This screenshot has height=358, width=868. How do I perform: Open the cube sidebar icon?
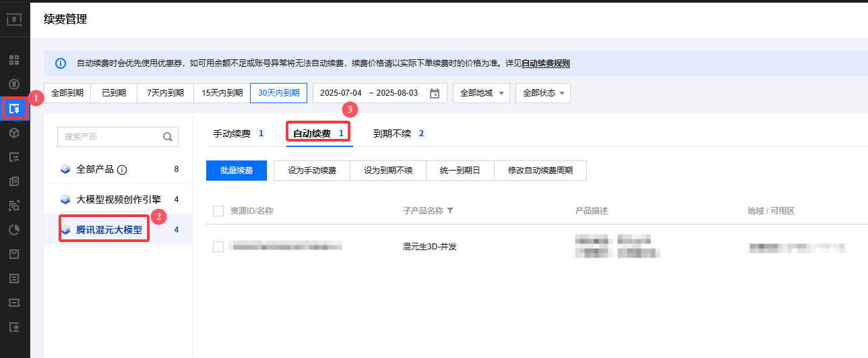[14, 133]
